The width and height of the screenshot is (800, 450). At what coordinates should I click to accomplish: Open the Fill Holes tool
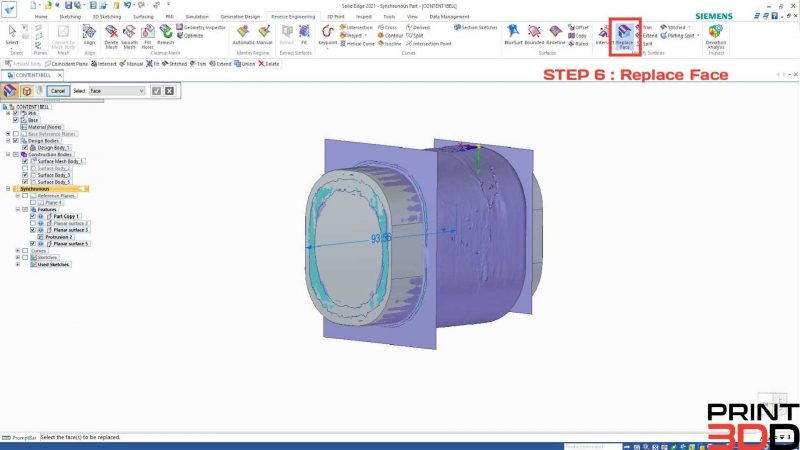(x=147, y=37)
